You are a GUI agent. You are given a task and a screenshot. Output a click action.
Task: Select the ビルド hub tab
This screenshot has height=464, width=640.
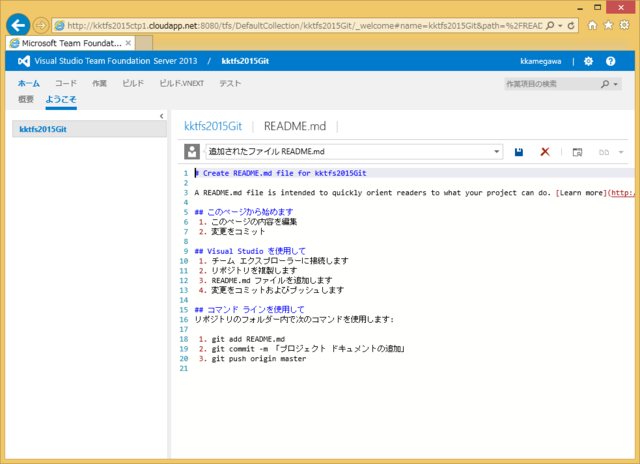click(133, 83)
